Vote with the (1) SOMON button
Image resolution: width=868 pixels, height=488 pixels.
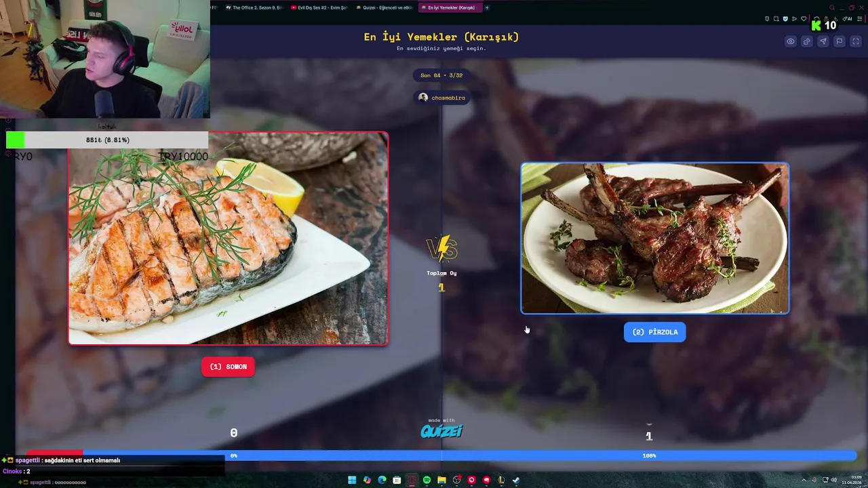(x=229, y=367)
